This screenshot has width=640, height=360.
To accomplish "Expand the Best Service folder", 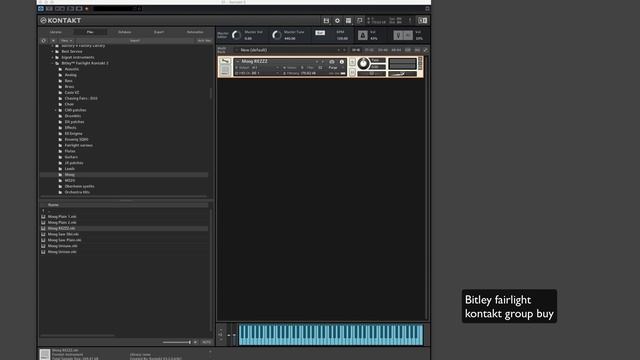I will [53, 51].
